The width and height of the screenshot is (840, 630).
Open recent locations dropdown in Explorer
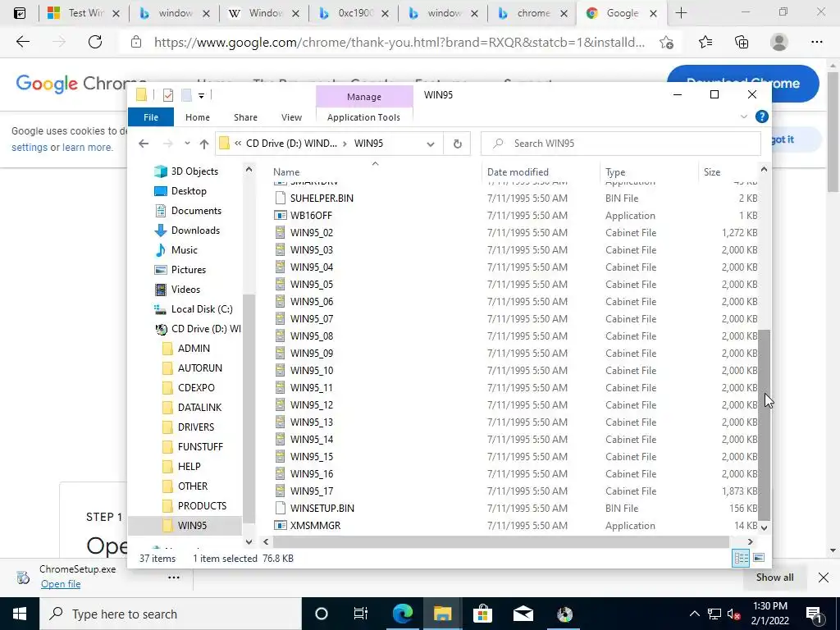(x=187, y=144)
